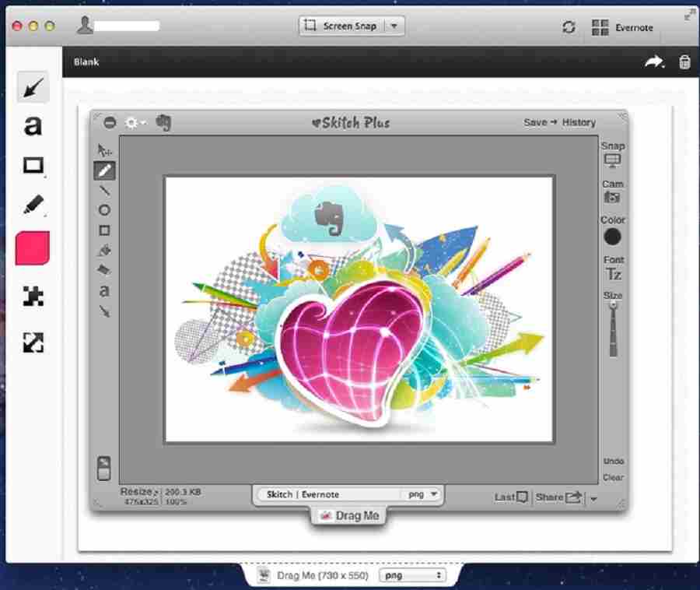Select the text tool in left sidebar
Screen dimensions: 700x590
(33, 126)
